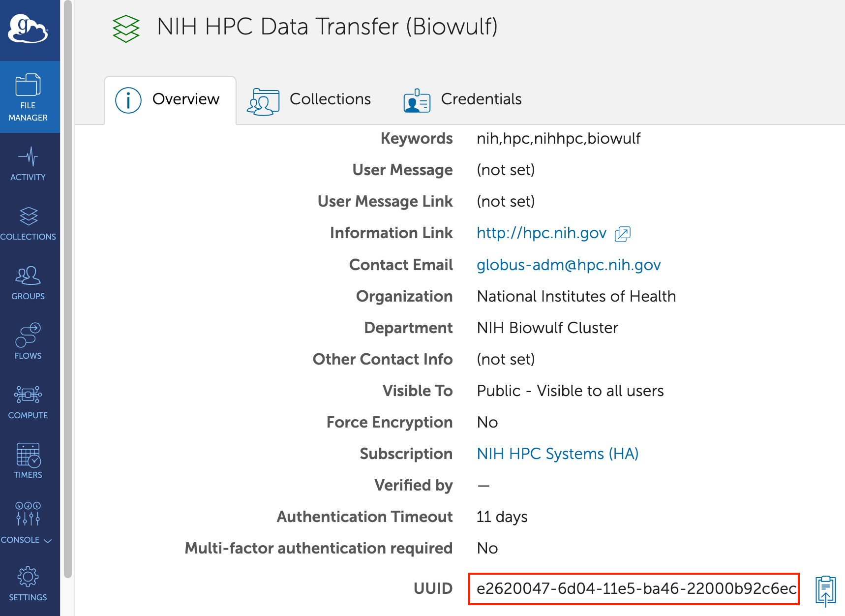The width and height of the screenshot is (845, 616).
Task: Expand the Console menu chevron
Action: point(48,541)
